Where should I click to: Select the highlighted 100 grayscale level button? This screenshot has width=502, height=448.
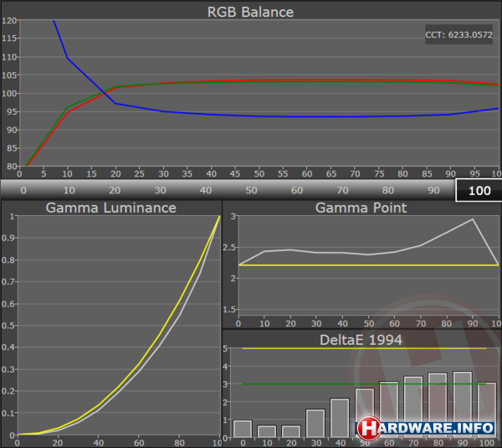(479, 190)
